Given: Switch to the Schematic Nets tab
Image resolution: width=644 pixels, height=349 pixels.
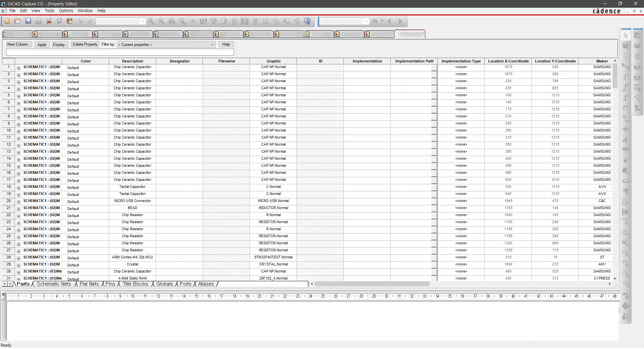Looking at the screenshot, I should click(54, 284).
